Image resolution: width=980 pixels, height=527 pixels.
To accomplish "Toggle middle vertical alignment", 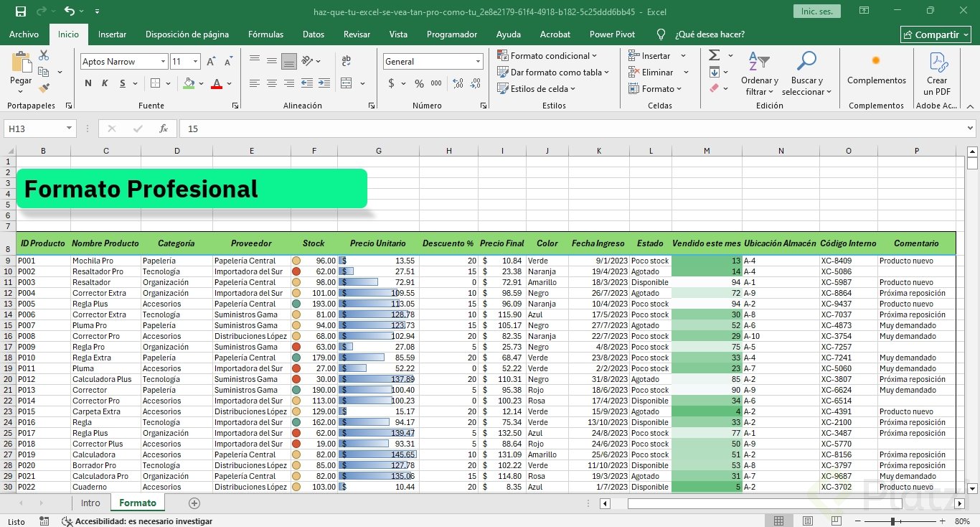I will click(x=272, y=61).
